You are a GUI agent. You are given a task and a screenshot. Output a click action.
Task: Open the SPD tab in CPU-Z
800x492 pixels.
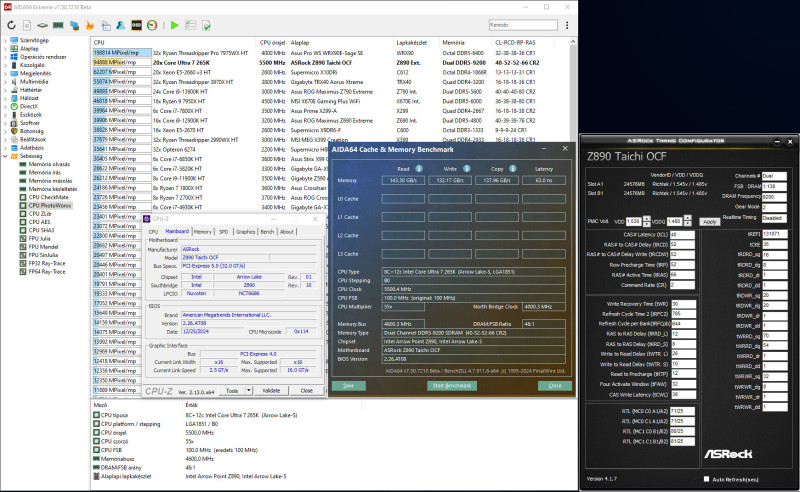tap(222, 231)
